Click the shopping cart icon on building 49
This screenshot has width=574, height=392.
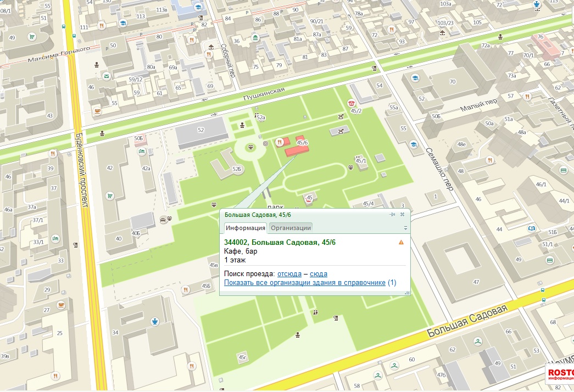click(x=32, y=37)
